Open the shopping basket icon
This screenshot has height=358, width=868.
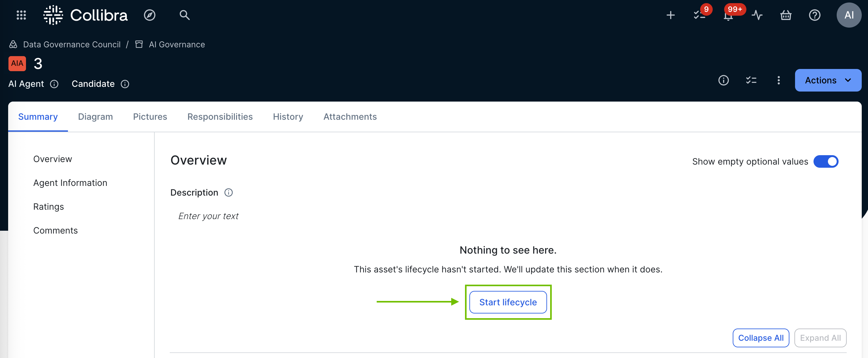(786, 15)
